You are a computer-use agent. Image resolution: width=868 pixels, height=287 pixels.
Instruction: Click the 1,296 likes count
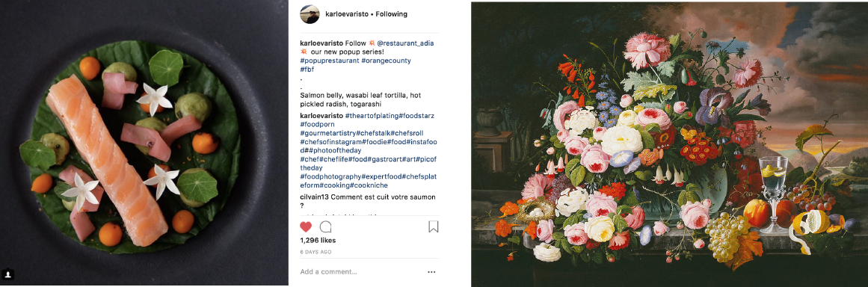318,241
